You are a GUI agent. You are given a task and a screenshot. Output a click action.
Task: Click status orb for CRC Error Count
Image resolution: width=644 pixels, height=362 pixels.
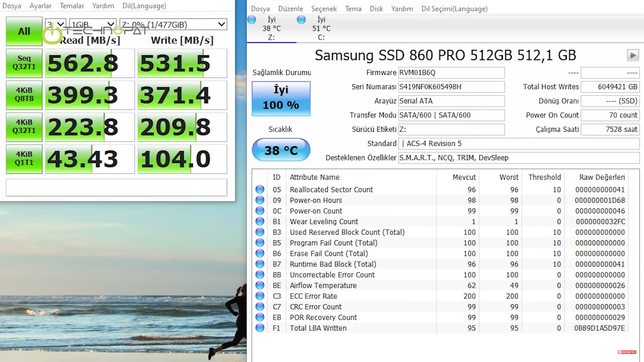(x=260, y=307)
